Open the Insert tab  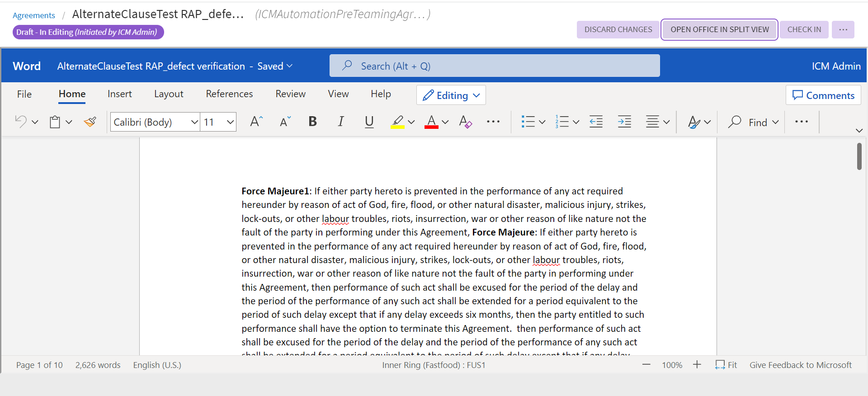[119, 94]
